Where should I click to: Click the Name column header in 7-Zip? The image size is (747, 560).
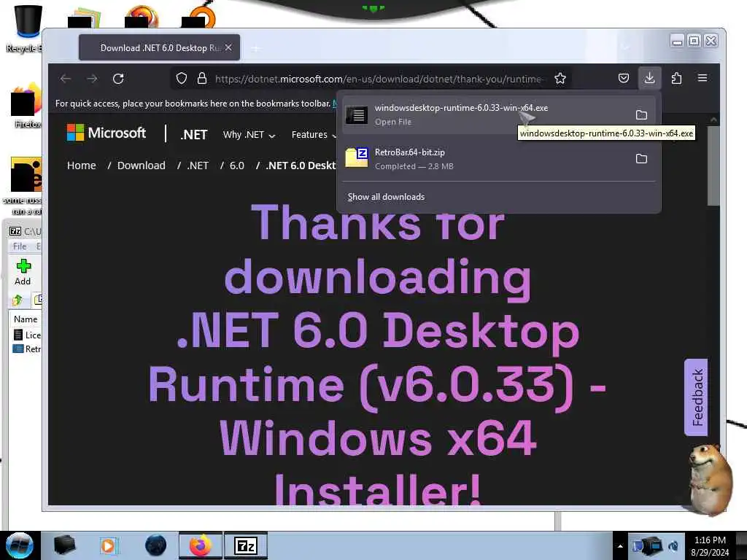(26, 319)
